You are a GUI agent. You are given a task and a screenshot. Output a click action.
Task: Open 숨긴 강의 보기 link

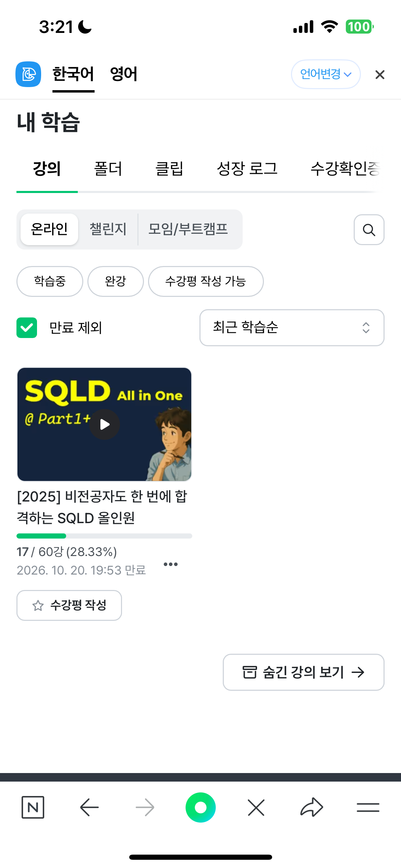coord(303,672)
